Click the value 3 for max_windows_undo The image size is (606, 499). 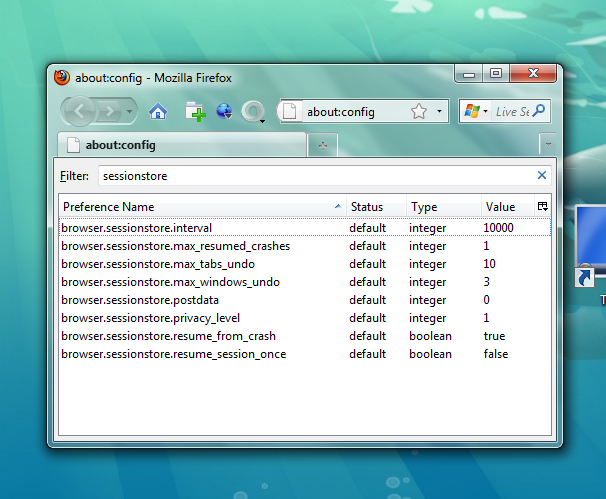click(x=487, y=282)
